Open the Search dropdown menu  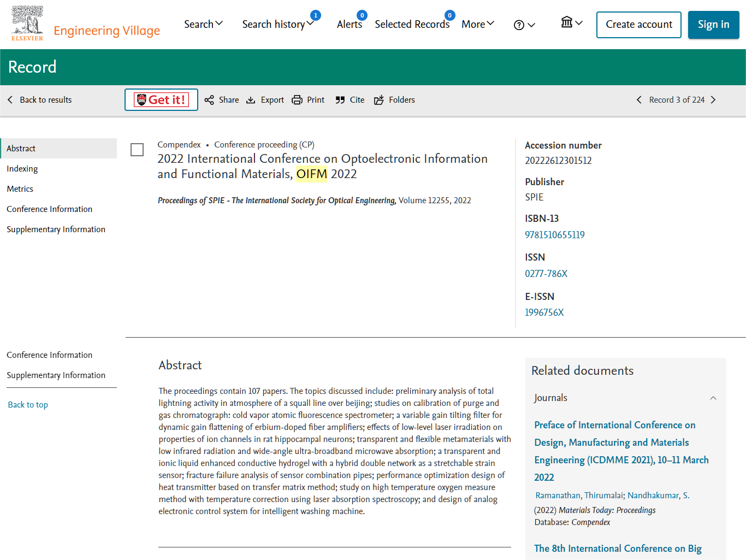203,24
